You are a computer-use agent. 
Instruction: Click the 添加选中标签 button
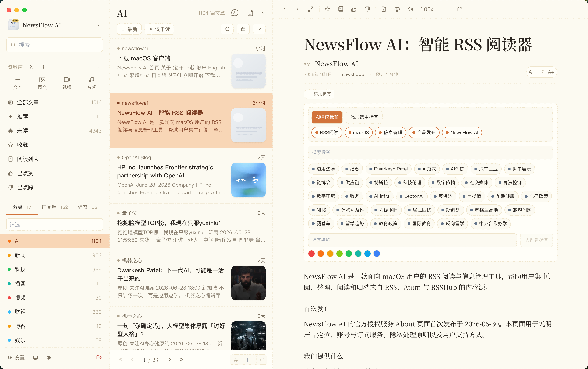tap(364, 117)
